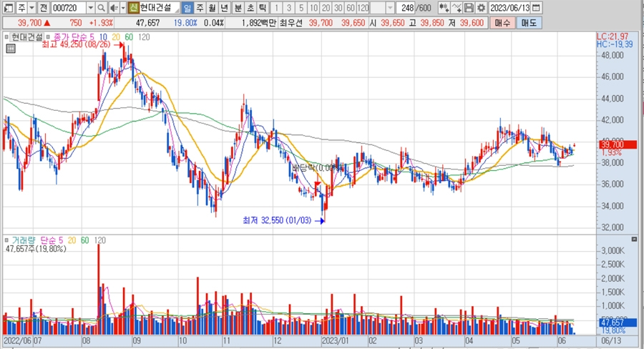Switch to 월 monthly chart period
The width and height of the screenshot is (644, 349).
pos(213,8)
